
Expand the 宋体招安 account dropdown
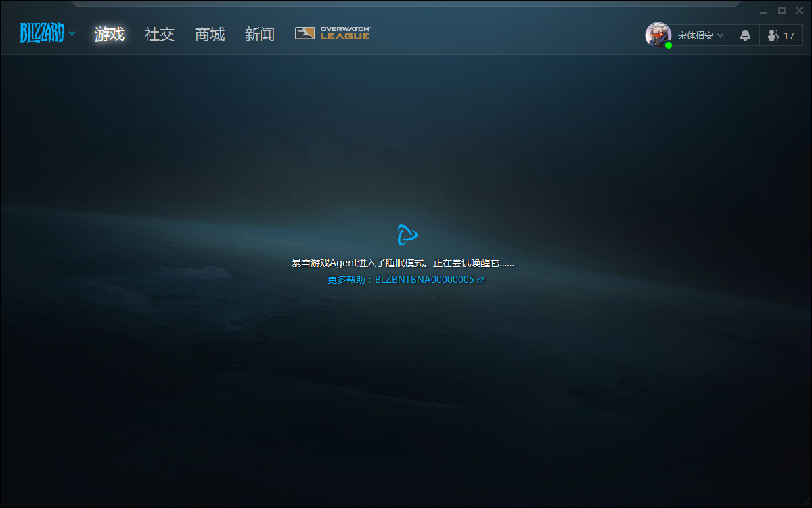[700, 35]
